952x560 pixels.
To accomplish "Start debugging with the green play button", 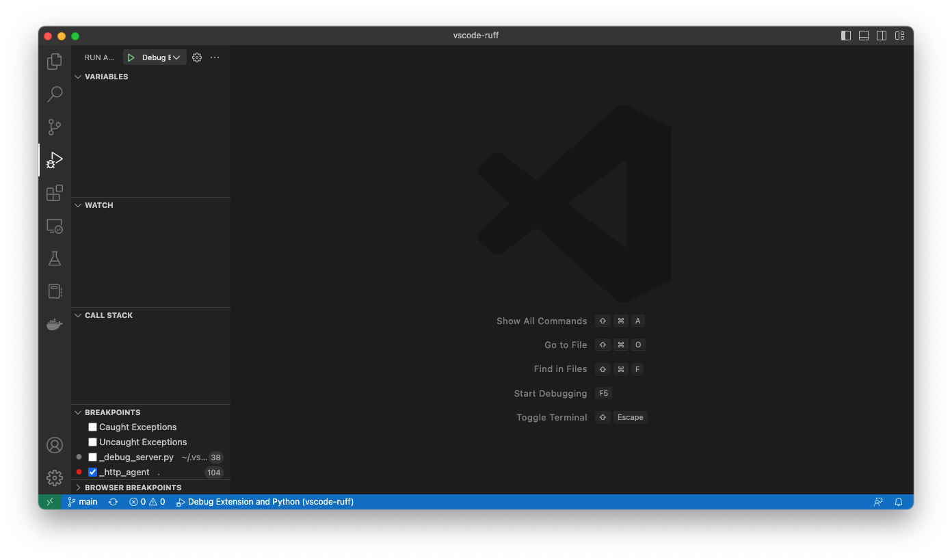I will pos(131,57).
